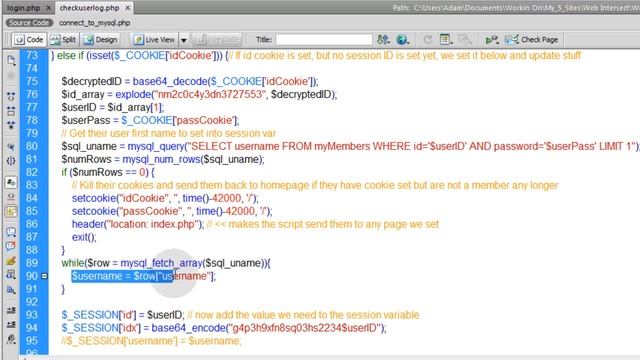Click the exit(); statement
The width and height of the screenshot is (640, 360).
click(84, 237)
